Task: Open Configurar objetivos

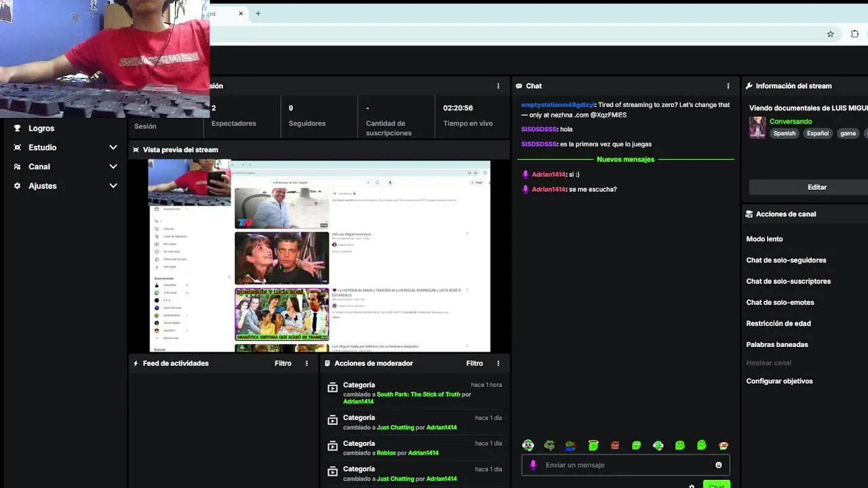Action: click(780, 381)
